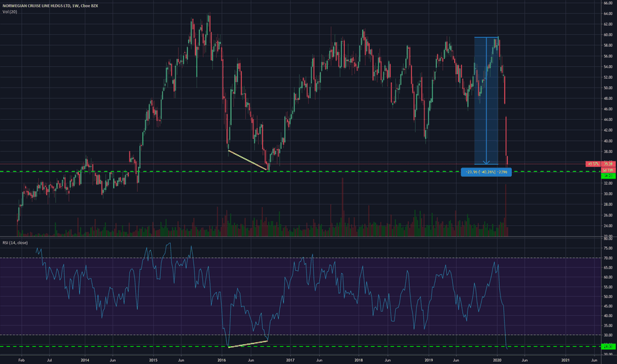Click the 2018 label on the time axis
617x364 pixels.
[358, 360]
